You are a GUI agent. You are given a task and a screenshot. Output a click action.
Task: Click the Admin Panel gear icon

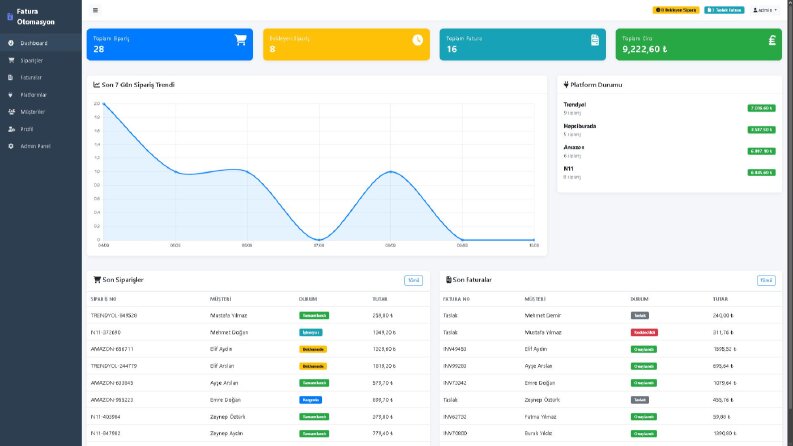(x=11, y=146)
